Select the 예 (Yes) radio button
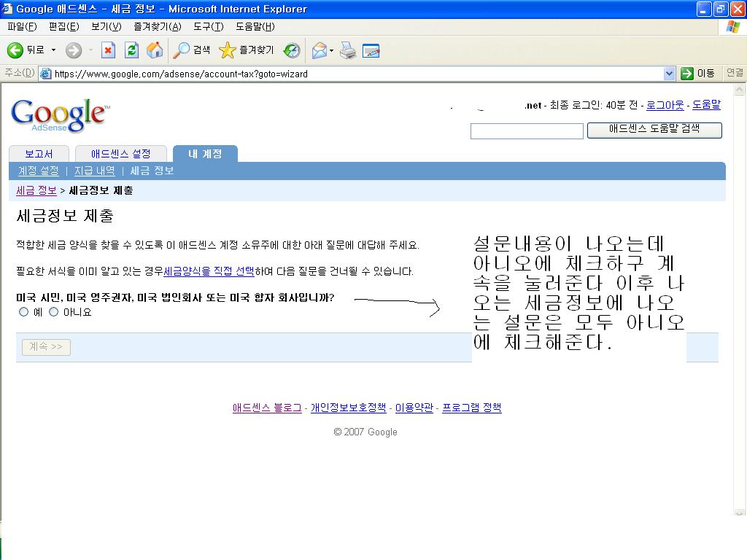Viewport: 747px width, 560px height. point(23,312)
